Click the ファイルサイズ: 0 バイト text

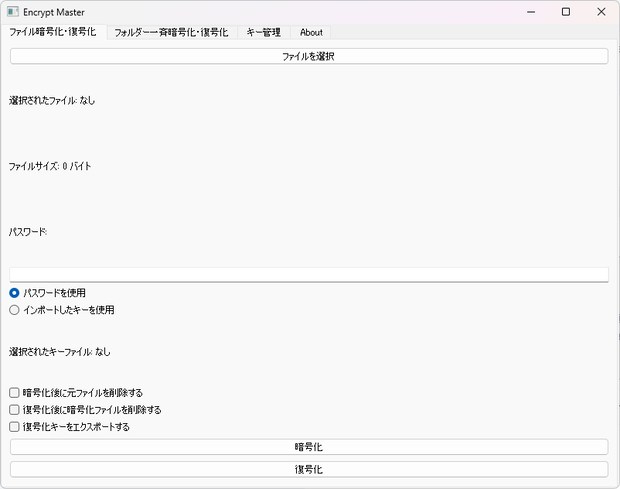pyautogui.click(x=50, y=166)
